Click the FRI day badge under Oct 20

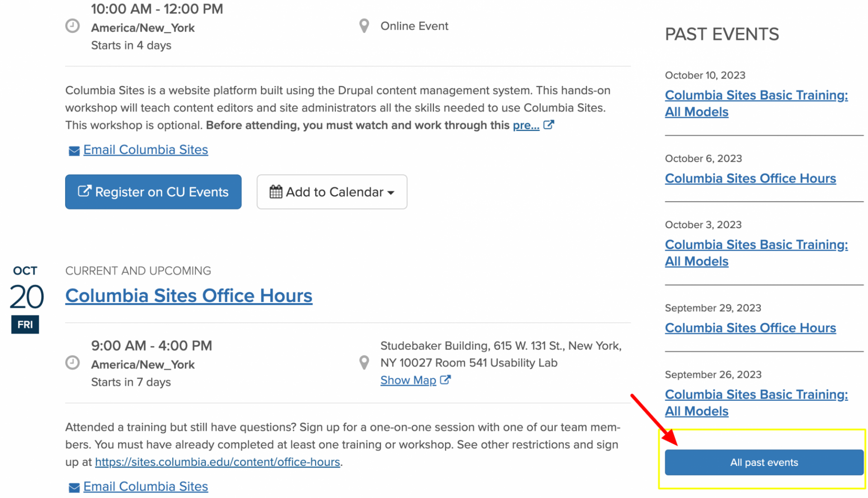pyautogui.click(x=25, y=324)
